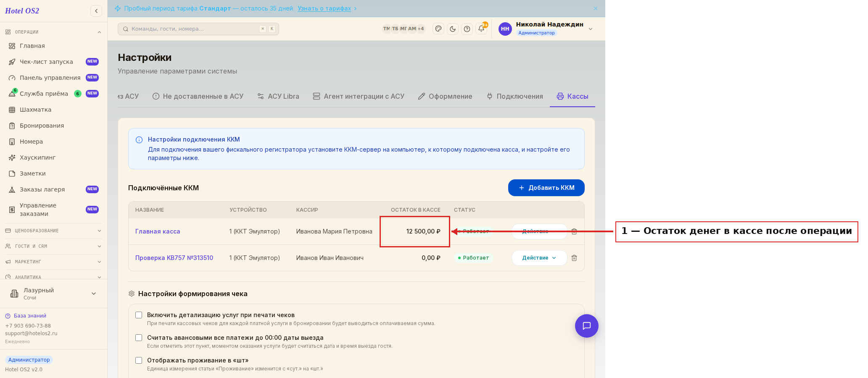Collapse the sidebar with the arrow button
Image resolution: width=868 pixels, height=378 pixels.
pyautogui.click(x=96, y=11)
